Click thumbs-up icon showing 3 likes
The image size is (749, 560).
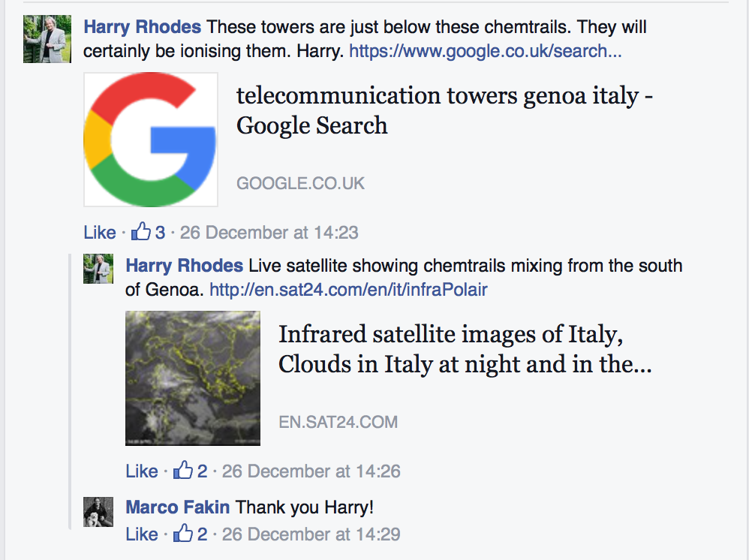pyautogui.click(x=141, y=232)
